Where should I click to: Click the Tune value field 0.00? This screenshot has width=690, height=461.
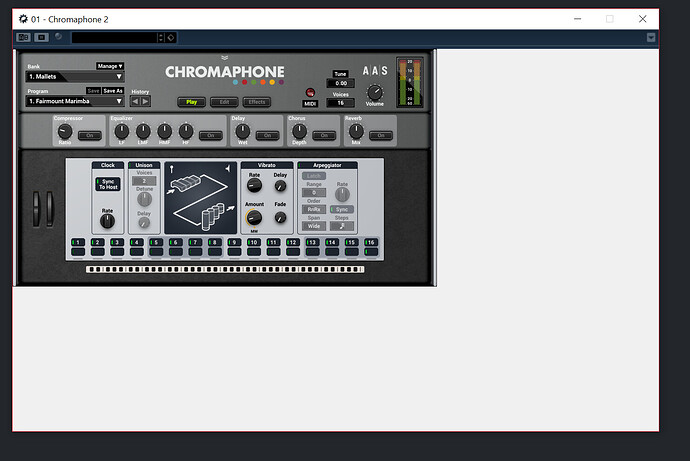[x=341, y=83]
